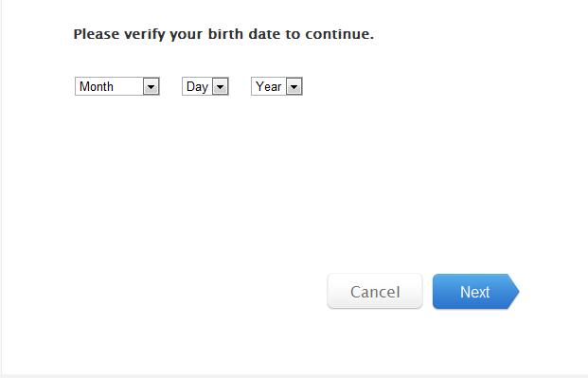Open the Month dropdown
This screenshot has width=588, height=378.
coord(117,86)
